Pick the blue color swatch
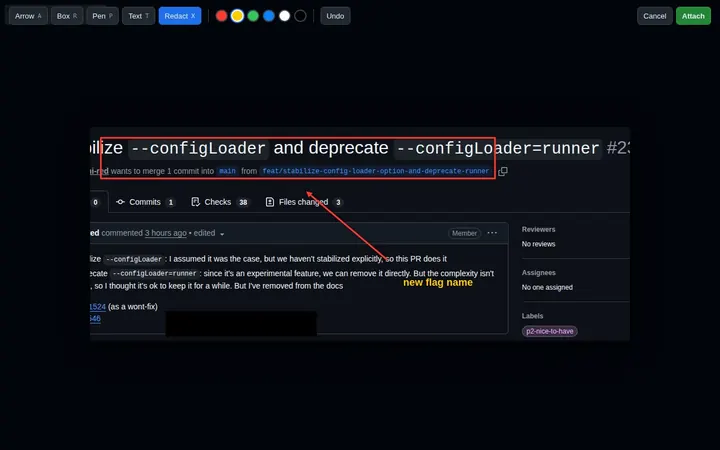 [x=269, y=16]
